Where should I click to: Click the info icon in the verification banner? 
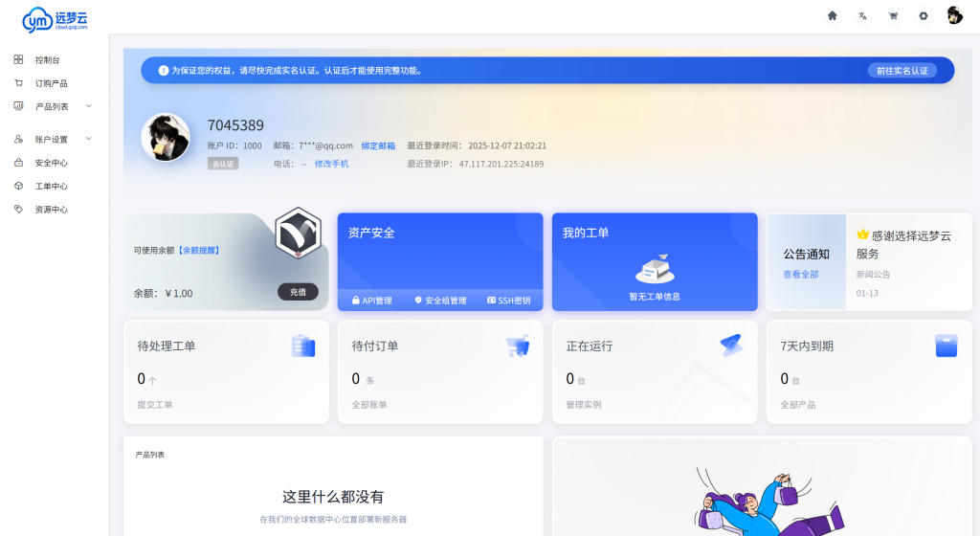[163, 71]
